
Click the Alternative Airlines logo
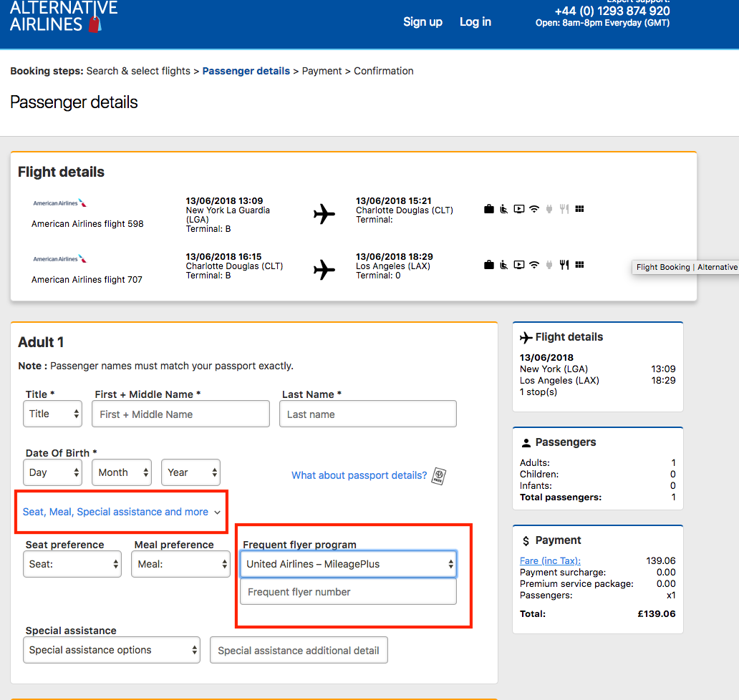64,17
